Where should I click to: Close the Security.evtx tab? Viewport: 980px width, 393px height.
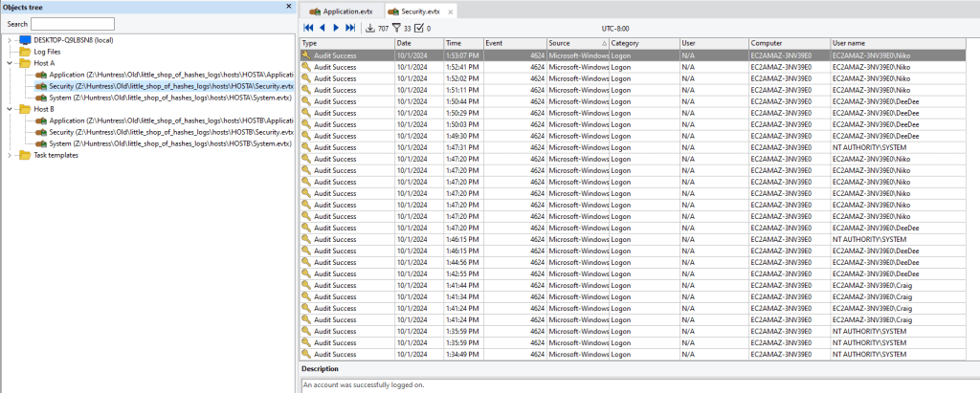452,11
